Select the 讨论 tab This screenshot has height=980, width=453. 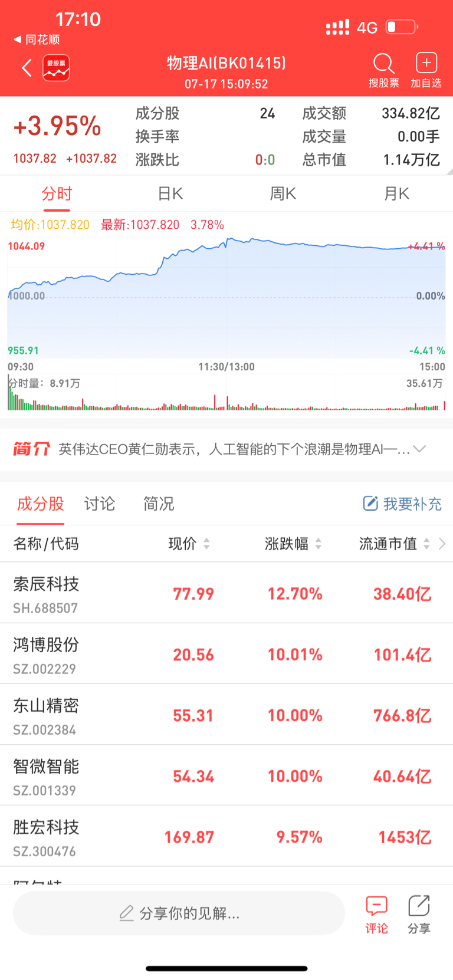coord(100,504)
